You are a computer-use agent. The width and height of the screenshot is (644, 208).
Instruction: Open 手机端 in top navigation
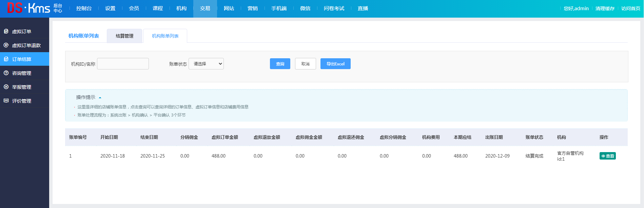point(279,8)
